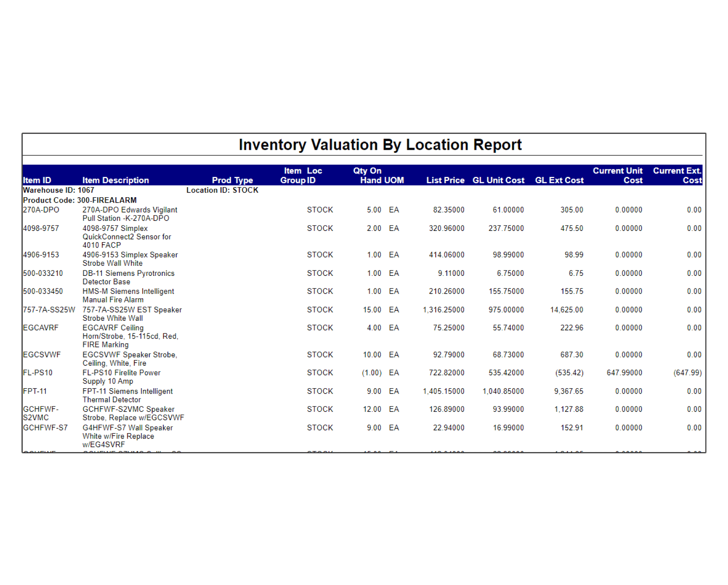
Task: Select the Location ID: STOCK label
Action: (222, 190)
